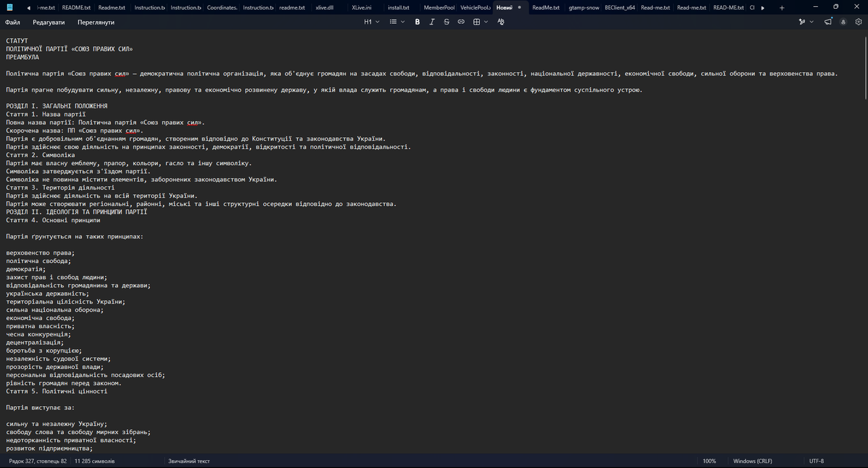This screenshot has width=868, height=468.
Task: Open the list style dropdown
Action: [397, 22]
